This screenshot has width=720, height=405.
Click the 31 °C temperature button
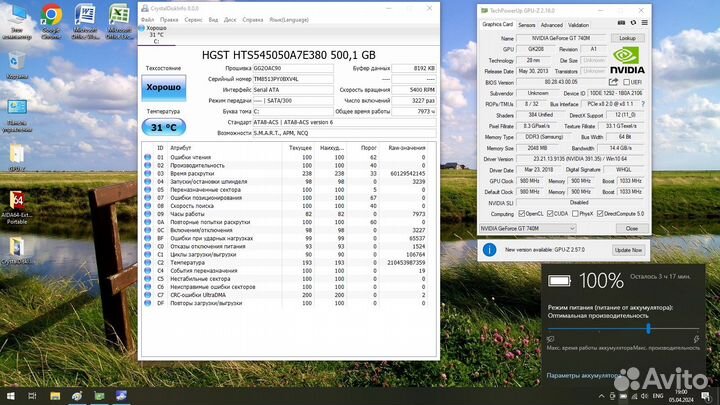pos(163,127)
